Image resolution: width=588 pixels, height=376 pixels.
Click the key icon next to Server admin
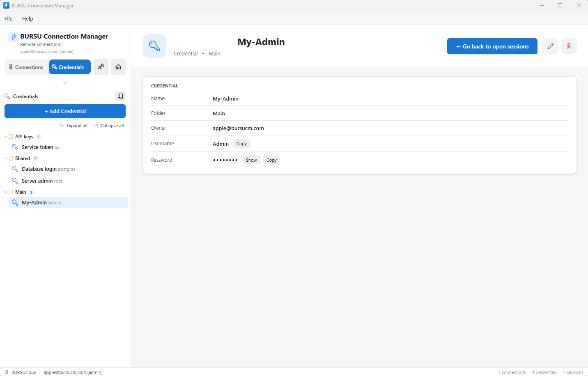pyautogui.click(x=15, y=181)
